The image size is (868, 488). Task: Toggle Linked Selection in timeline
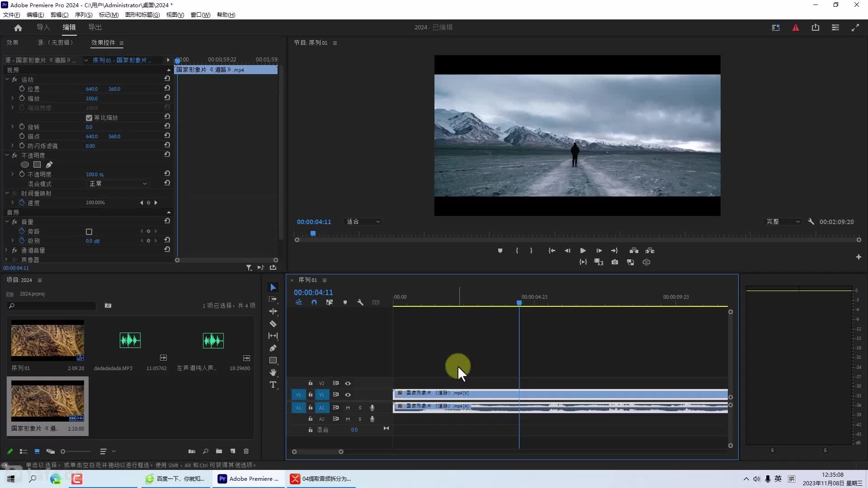tap(330, 302)
